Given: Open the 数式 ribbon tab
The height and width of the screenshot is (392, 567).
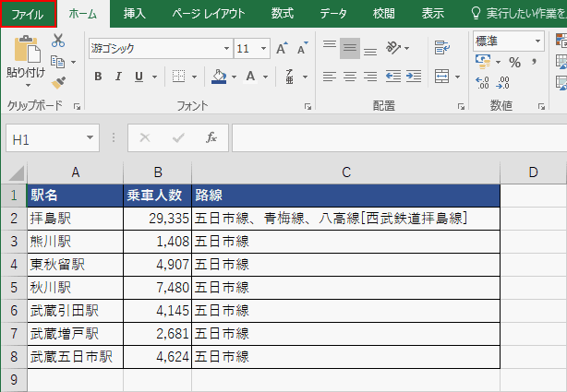Looking at the screenshot, I should click(x=283, y=14).
